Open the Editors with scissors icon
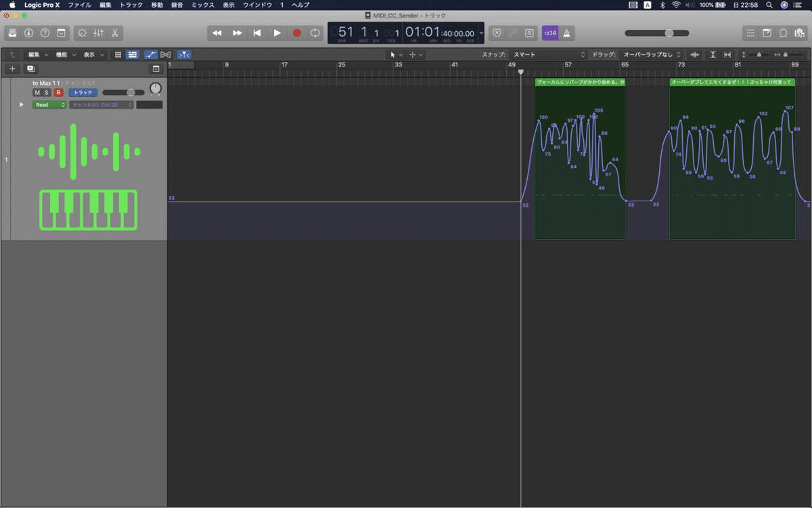 [x=114, y=33]
